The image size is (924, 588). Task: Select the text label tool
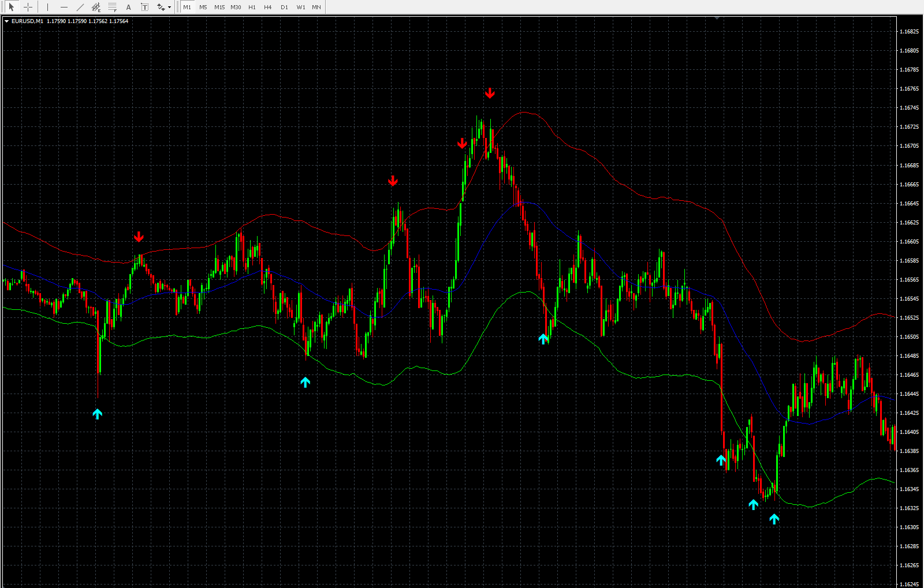pos(144,8)
